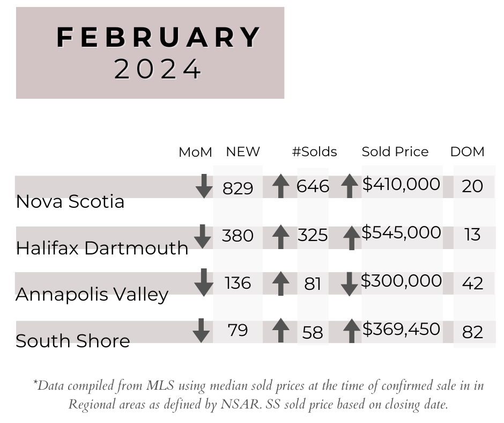
Task: Select the Nova Scotia row label
Action: [70, 201]
